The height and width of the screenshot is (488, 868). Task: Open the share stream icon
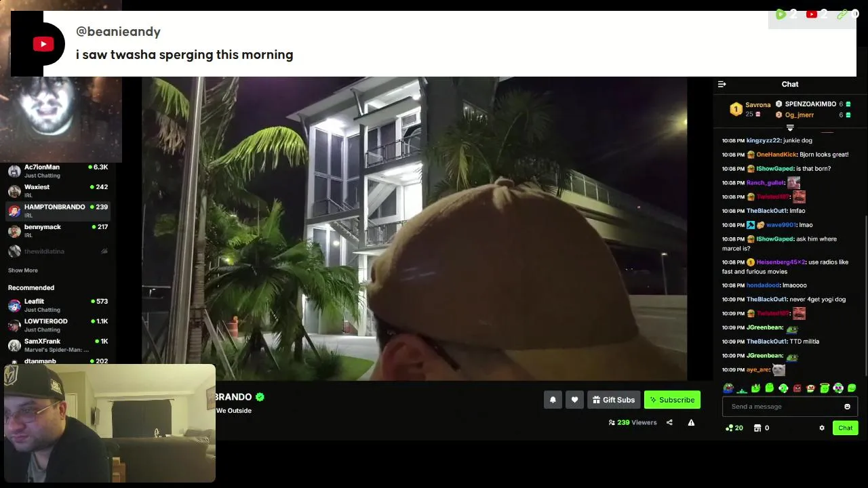click(x=669, y=422)
